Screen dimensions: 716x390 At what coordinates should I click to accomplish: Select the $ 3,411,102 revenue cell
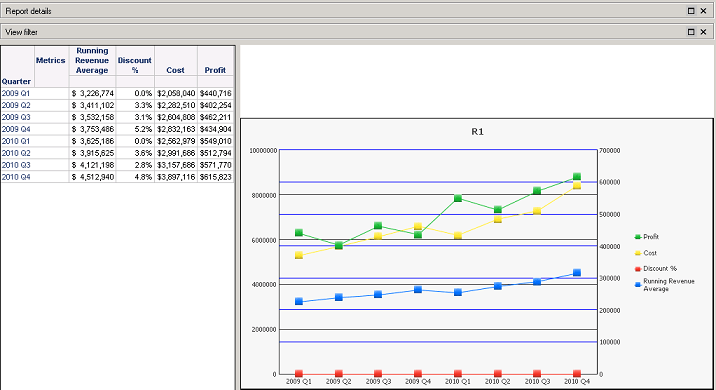coord(93,105)
